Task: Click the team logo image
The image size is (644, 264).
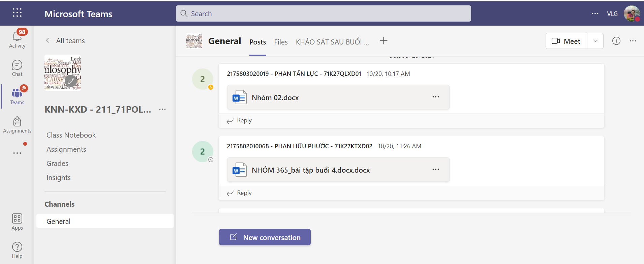Action: click(63, 73)
